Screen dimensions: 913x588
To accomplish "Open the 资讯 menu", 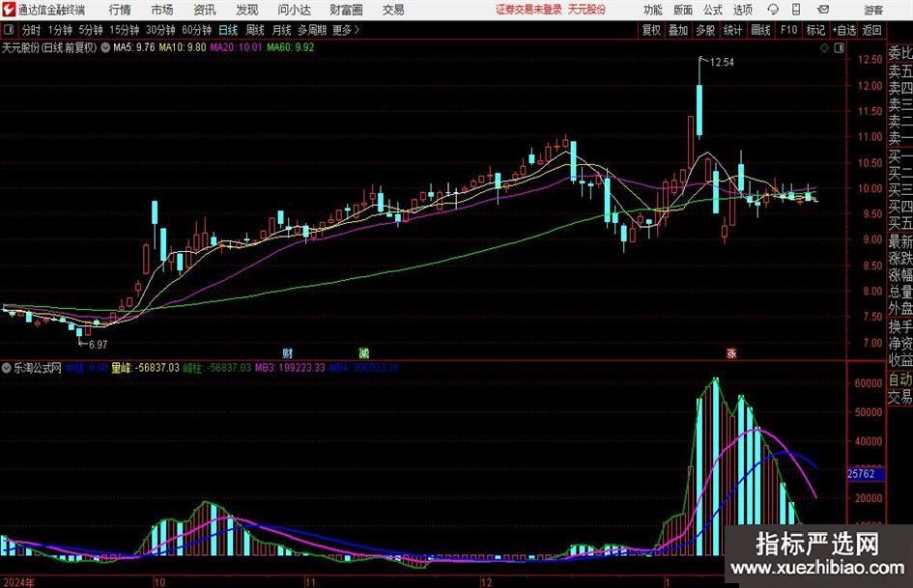I will coord(205,10).
